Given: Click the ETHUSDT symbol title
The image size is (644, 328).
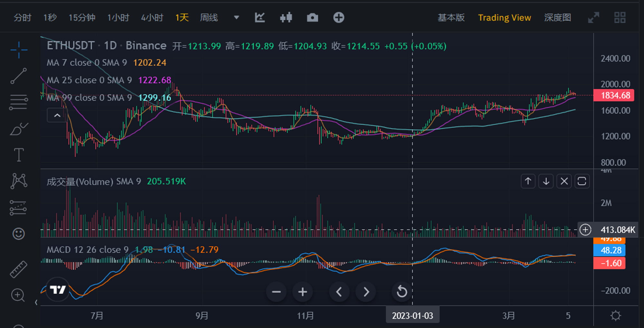Looking at the screenshot, I should point(71,45).
